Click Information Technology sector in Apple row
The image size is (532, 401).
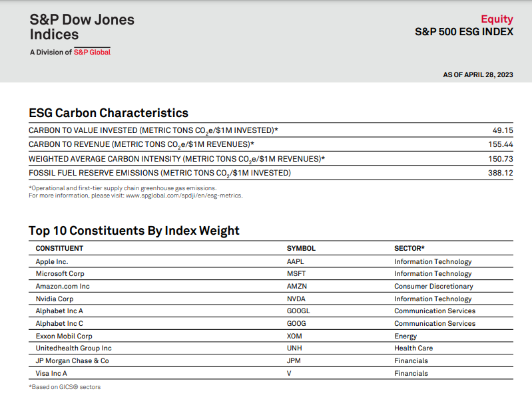coord(433,262)
